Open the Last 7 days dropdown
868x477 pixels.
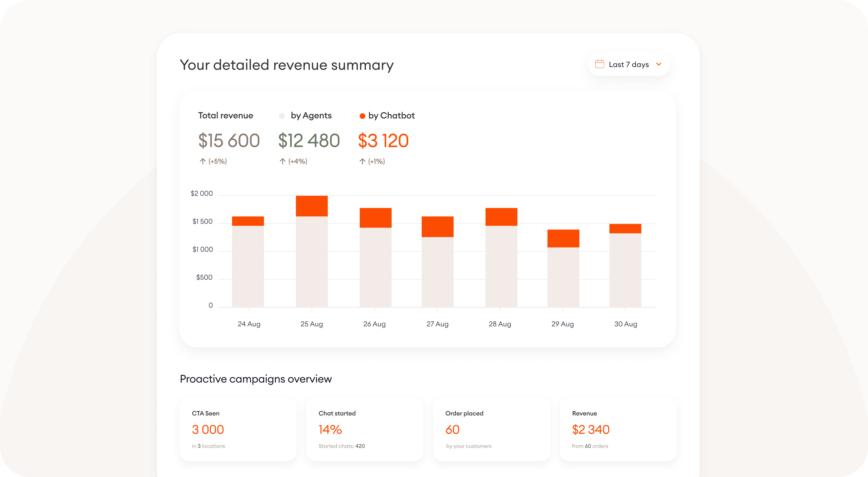point(628,64)
